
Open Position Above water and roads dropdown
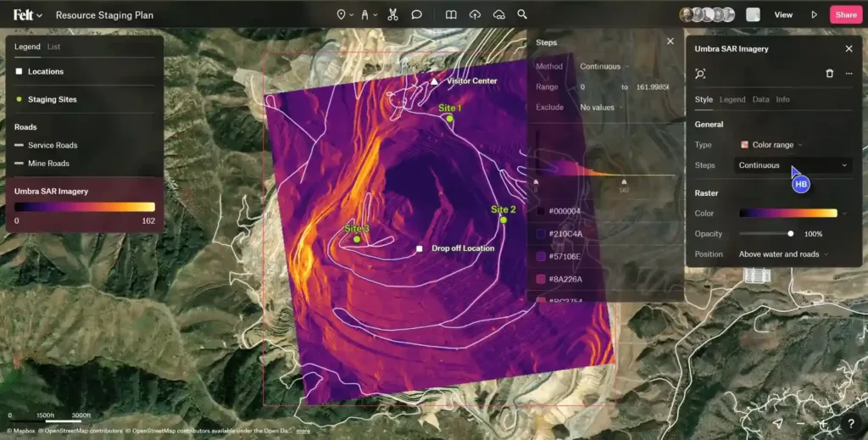pos(784,254)
